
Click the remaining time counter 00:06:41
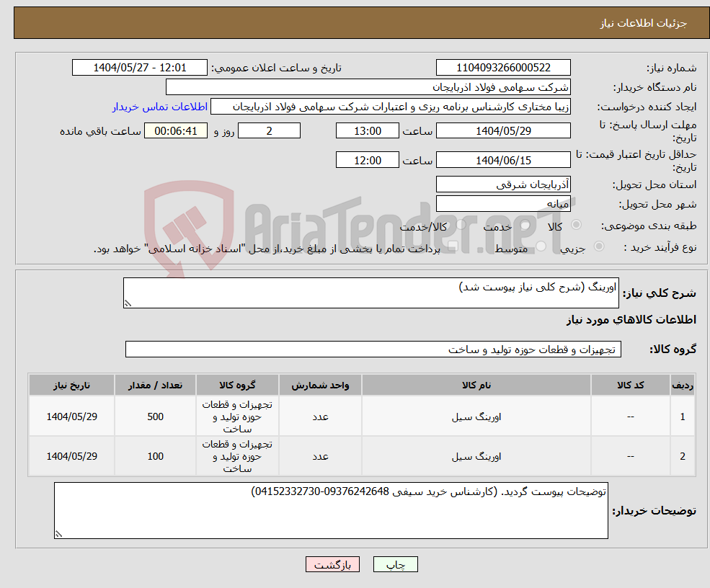point(177,130)
